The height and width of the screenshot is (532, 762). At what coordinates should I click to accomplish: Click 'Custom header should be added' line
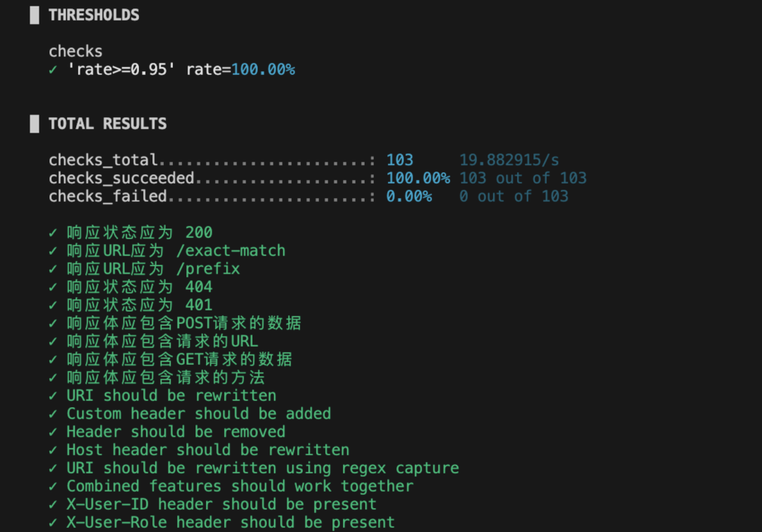pos(199,414)
